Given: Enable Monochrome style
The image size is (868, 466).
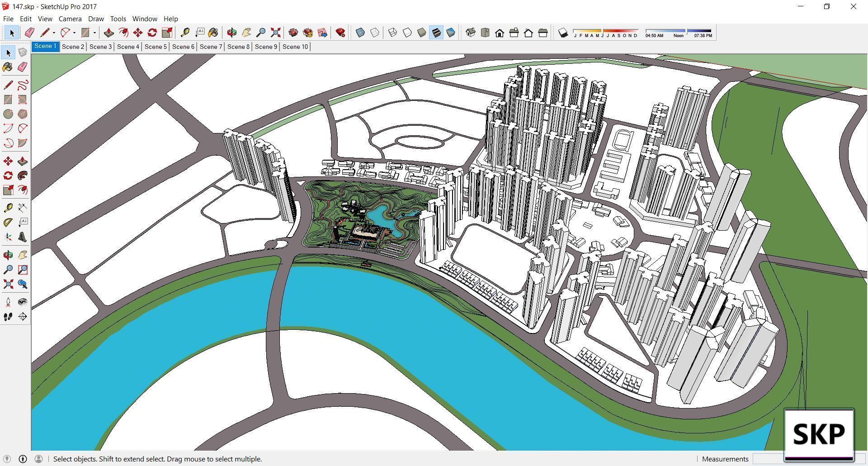Looking at the screenshot, I should [x=451, y=33].
